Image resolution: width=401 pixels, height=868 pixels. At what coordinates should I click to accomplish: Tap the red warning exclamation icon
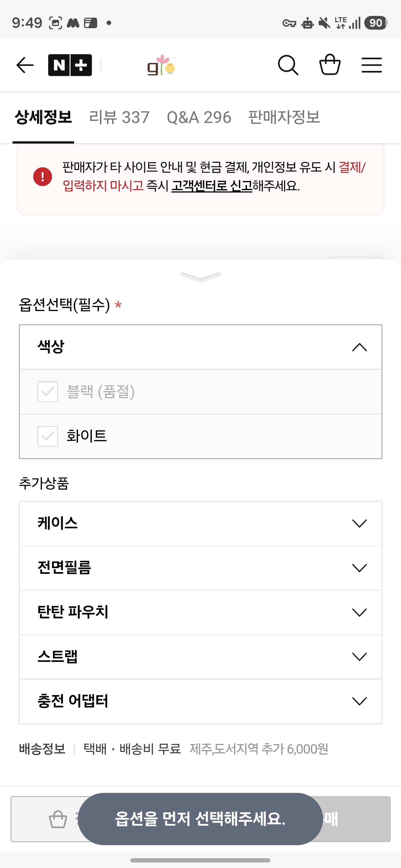[x=43, y=176]
